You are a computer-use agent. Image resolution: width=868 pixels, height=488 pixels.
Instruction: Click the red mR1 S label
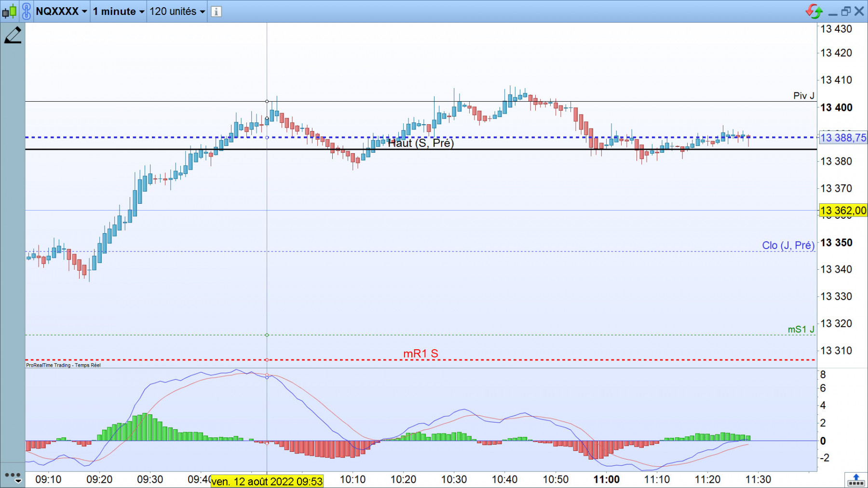tap(420, 354)
